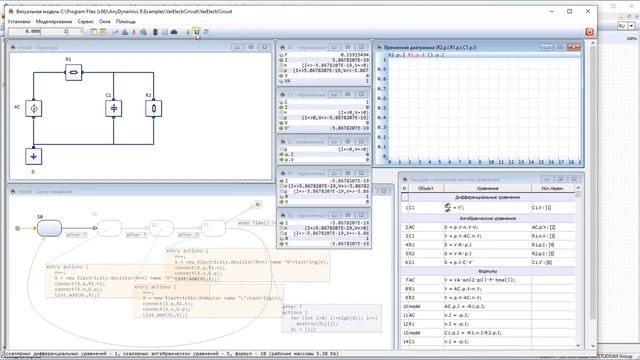Click the blue restart arrow toolbar icon
The image size is (640, 360).
click(206, 32)
